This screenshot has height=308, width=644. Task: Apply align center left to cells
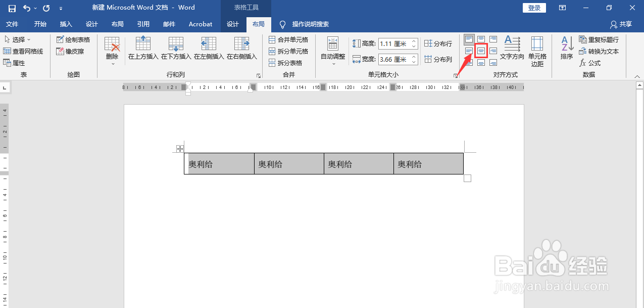click(x=469, y=50)
